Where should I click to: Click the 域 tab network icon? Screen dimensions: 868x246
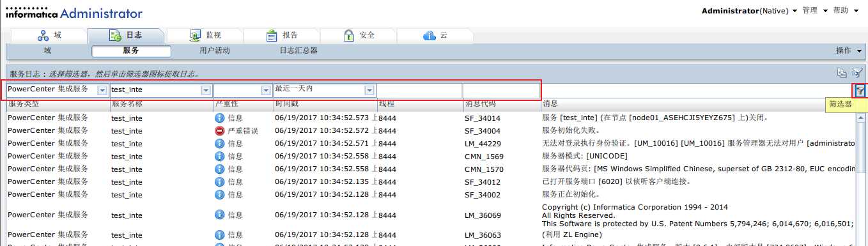[43, 35]
